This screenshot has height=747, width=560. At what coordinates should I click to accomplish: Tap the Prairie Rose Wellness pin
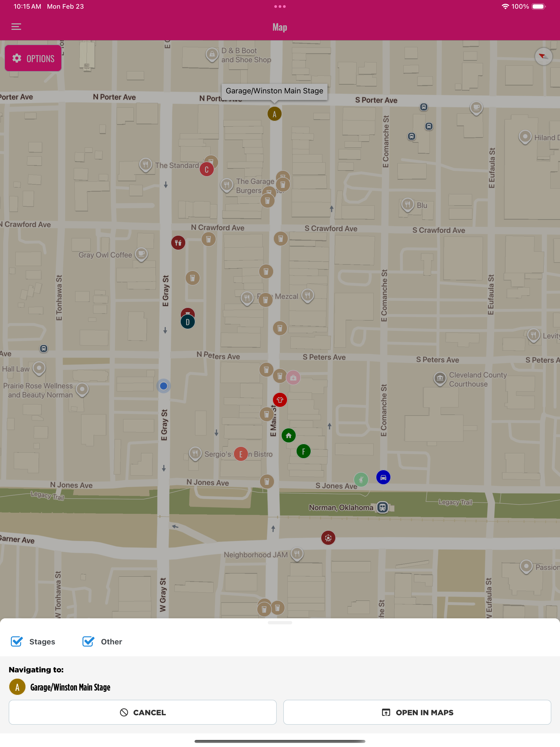(82, 389)
